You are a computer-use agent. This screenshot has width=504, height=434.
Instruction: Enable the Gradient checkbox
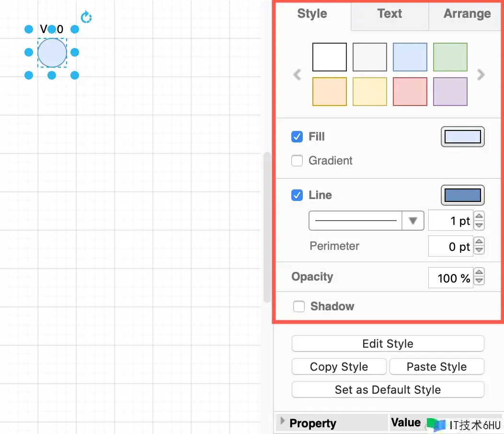[x=297, y=161]
